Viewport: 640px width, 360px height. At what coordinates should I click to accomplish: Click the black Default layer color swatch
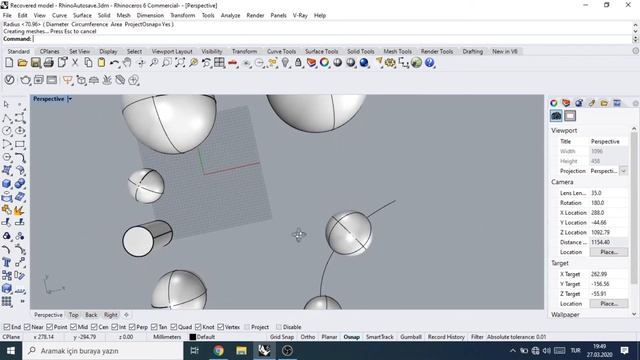click(x=193, y=337)
